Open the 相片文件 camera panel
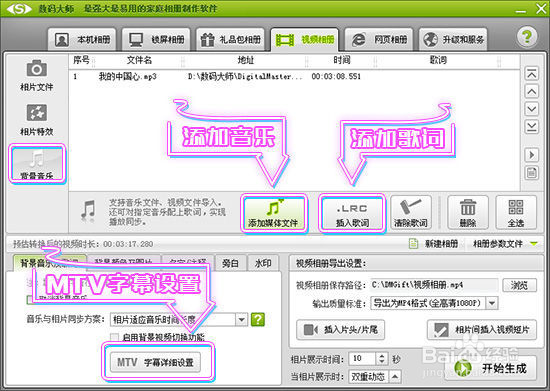Screen dimensions: 550x391 36,75
